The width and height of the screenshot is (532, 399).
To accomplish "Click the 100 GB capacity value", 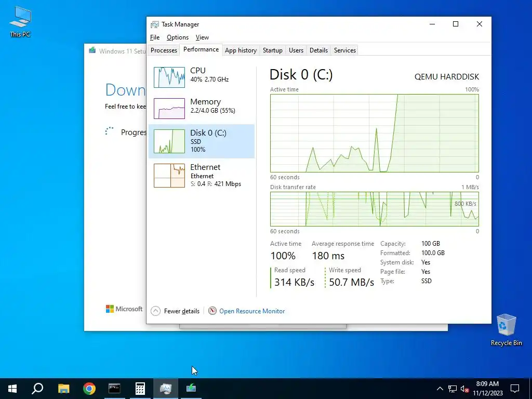I will (431, 244).
